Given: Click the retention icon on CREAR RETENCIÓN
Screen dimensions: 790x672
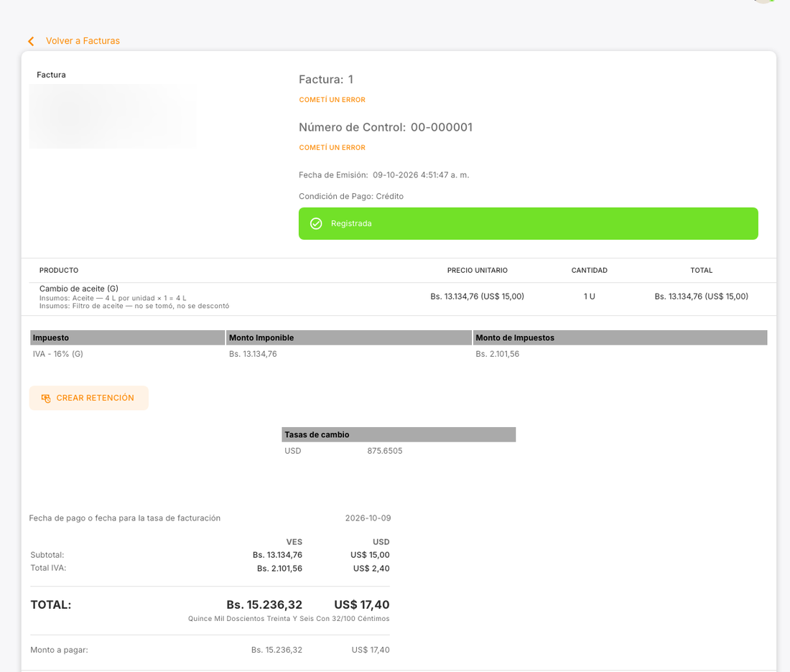Looking at the screenshot, I should click(46, 398).
